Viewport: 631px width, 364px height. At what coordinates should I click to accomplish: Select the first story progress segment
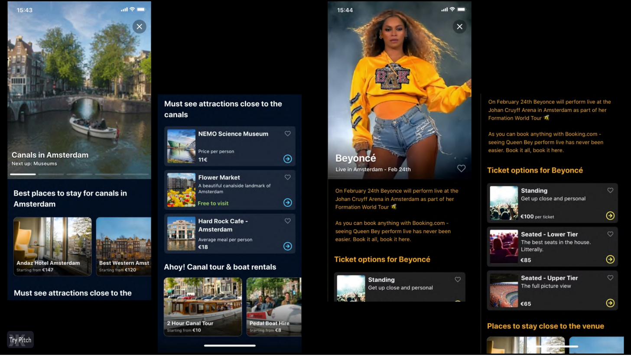[23, 174]
